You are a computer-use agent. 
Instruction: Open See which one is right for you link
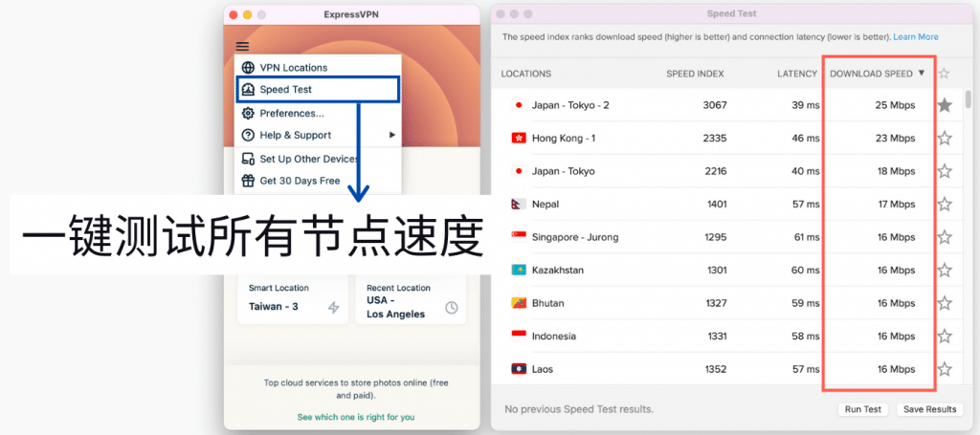point(356,417)
